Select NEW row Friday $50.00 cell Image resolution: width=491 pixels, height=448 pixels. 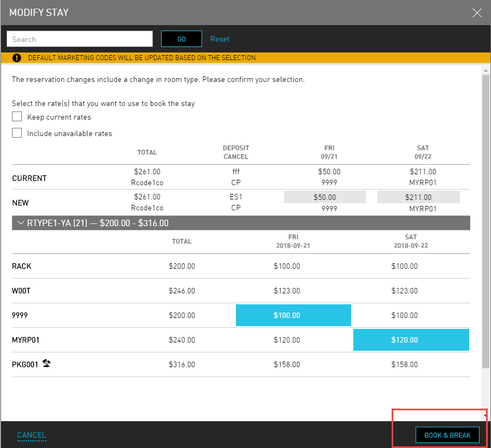(325, 197)
